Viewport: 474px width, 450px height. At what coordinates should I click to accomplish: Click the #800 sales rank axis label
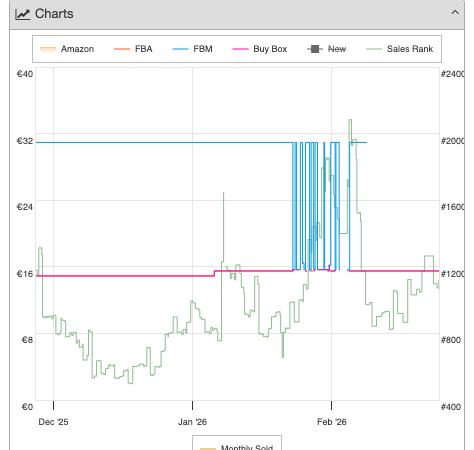click(451, 340)
